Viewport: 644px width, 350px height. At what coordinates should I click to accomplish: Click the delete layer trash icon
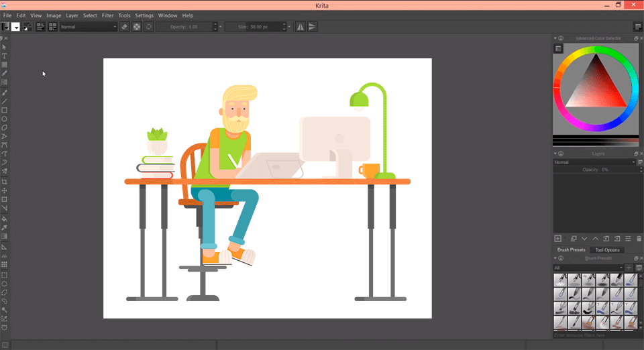639,239
